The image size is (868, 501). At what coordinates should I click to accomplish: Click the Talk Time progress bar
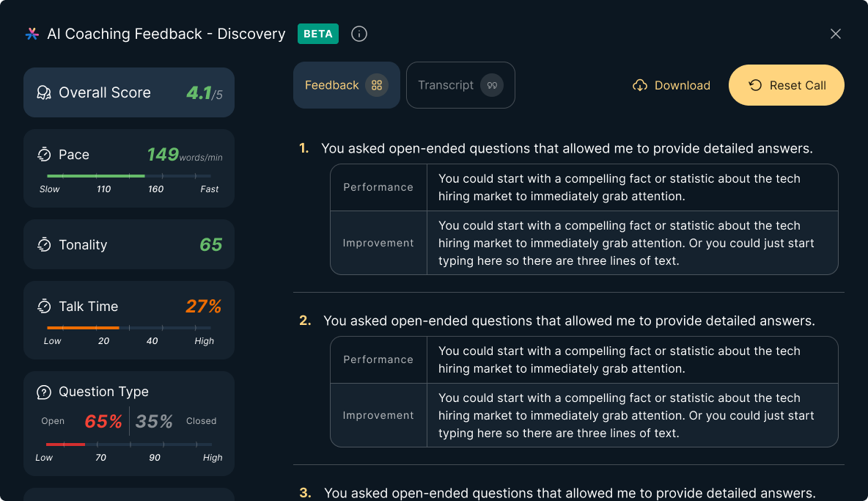point(129,327)
